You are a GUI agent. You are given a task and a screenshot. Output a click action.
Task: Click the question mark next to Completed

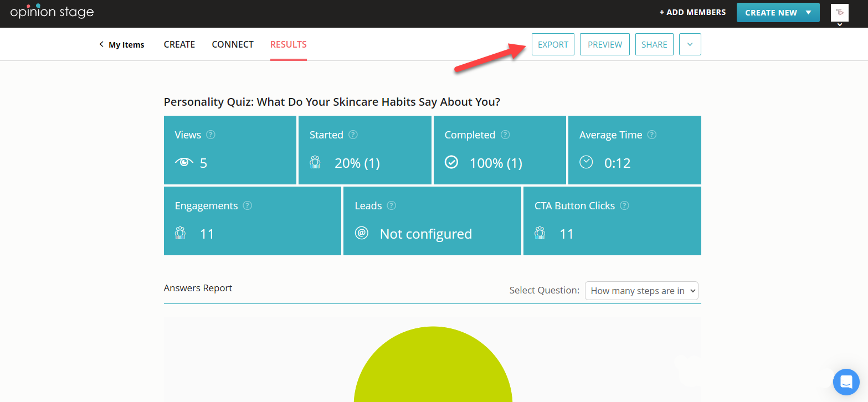[x=505, y=135]
